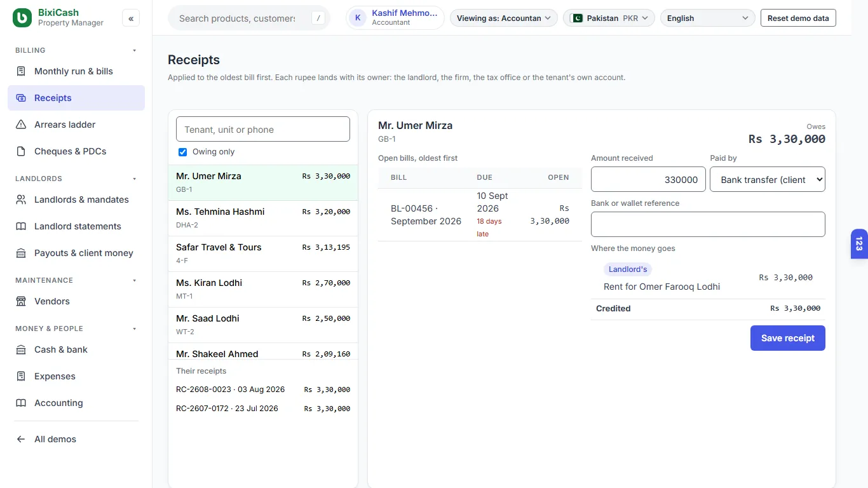Click the Amount received field
This screenshot has height=488, width=868.
click(x=648, y=179)
